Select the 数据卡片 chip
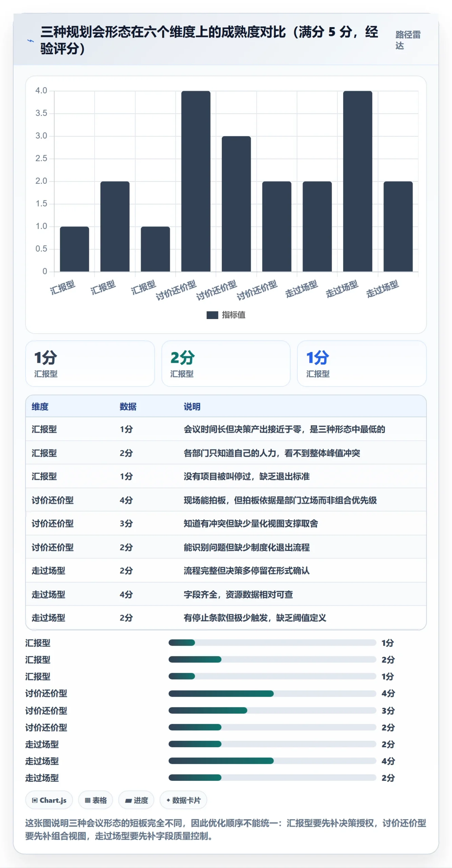 [x=183, y=800]
